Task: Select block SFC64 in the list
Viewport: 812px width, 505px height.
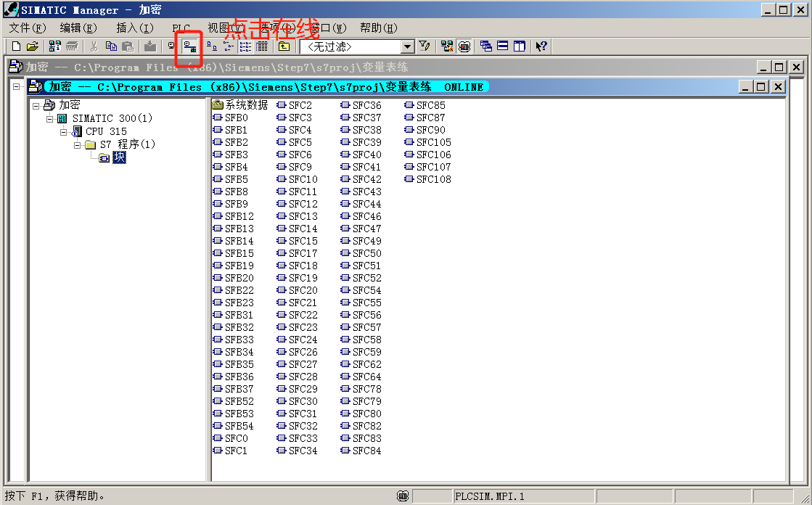Action: coord(367,377)
